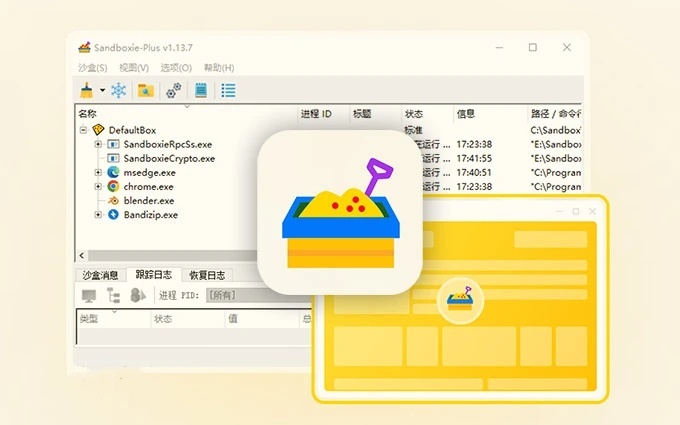Sort by the 路径 / 命令行 column header
The image size is (680, 425).
555,114
